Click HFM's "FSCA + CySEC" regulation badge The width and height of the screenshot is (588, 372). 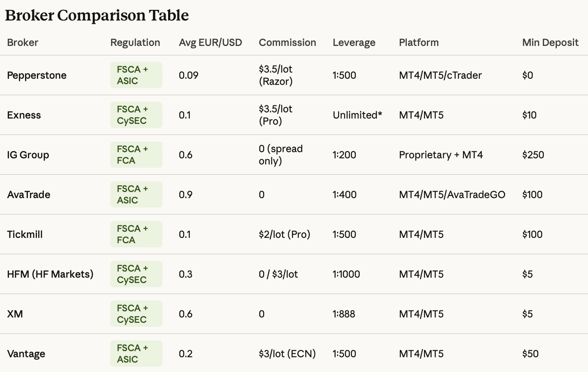136,274
